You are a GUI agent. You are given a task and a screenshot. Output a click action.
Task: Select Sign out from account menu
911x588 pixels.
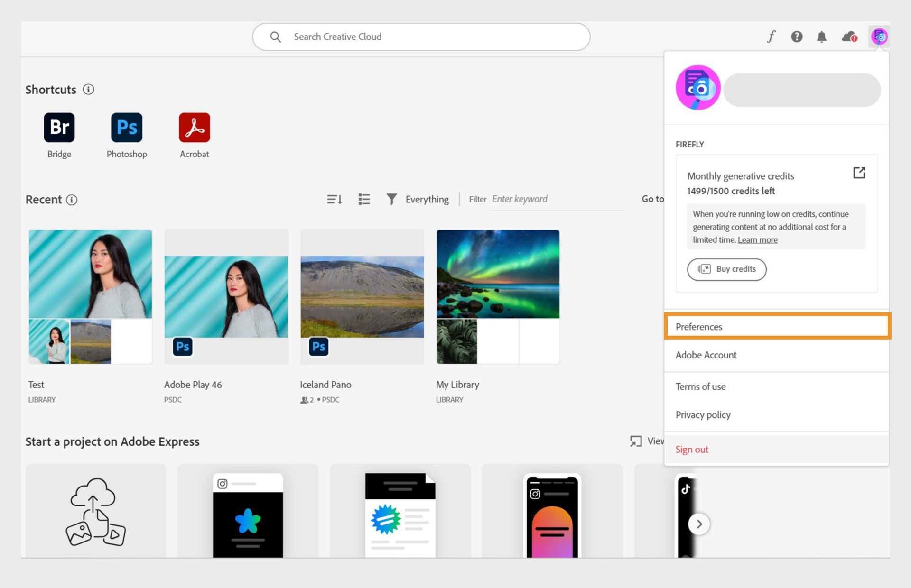point(692,449)
